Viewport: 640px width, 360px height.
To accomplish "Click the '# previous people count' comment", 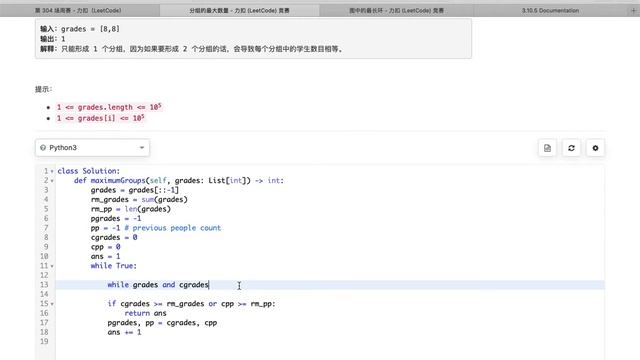I will [173, 228].
